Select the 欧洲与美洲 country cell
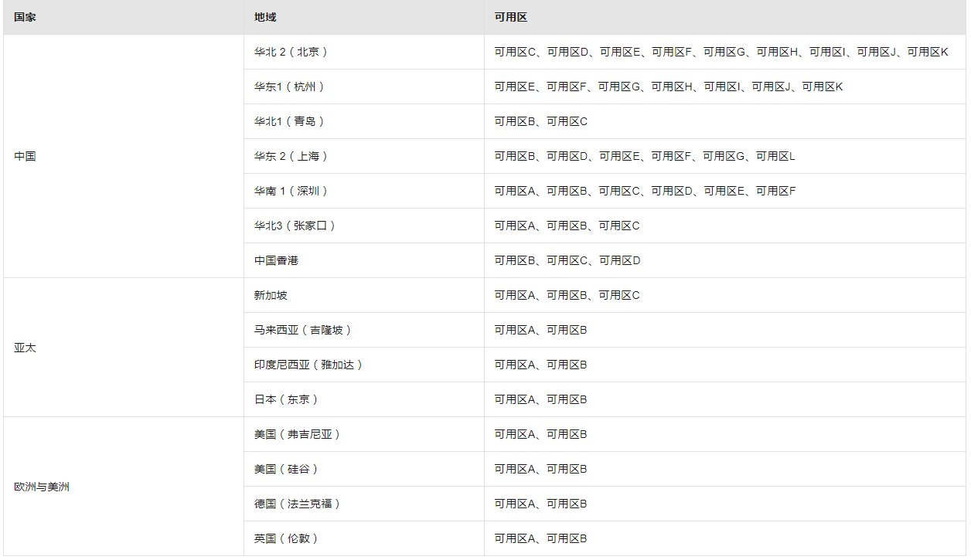 [x=42, y=487]
